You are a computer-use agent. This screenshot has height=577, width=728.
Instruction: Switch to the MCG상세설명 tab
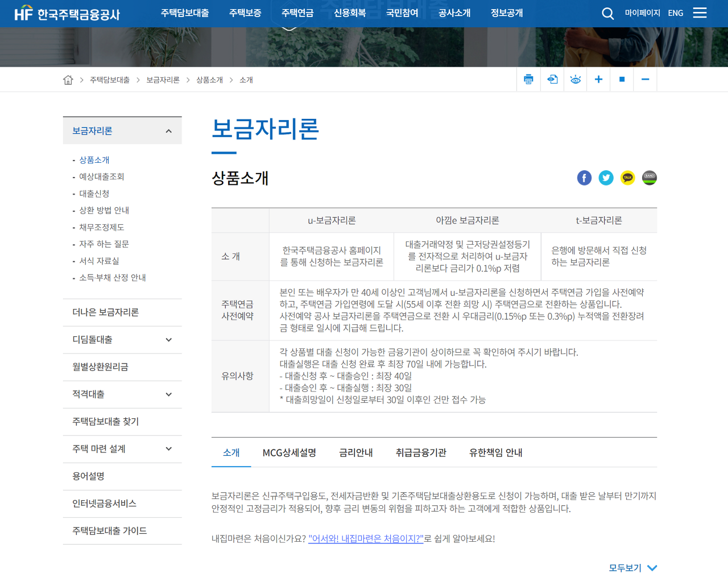289,452
